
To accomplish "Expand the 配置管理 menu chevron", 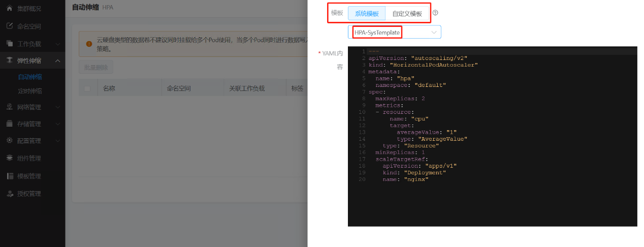I will coord(58,141).
